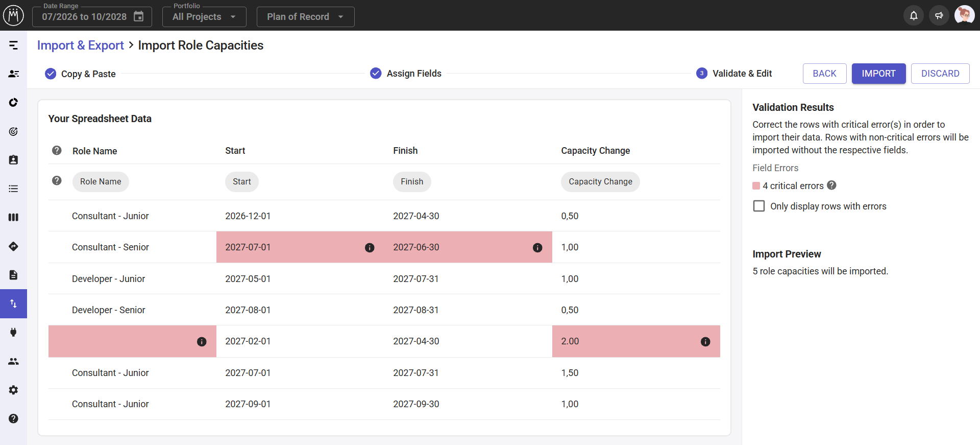Image resolution: width=980 pixels, height=445 pixels.
Task: Click help icon beside critical errors count
Action: tap(831, 185)
